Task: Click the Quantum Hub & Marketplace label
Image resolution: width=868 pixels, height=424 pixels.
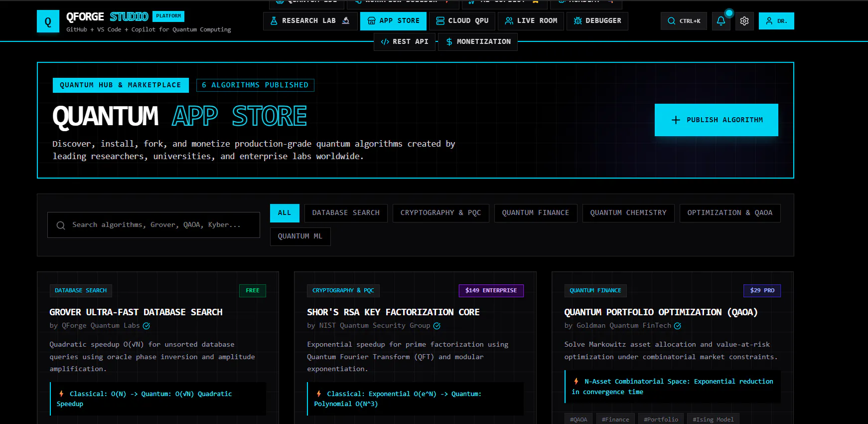Action: point(121,85)
